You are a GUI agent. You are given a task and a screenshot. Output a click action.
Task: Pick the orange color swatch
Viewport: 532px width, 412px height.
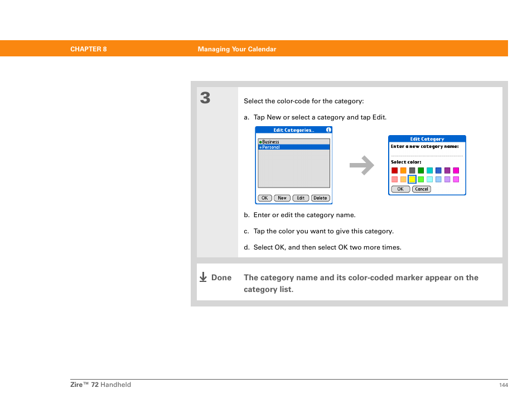coord(403,170)
